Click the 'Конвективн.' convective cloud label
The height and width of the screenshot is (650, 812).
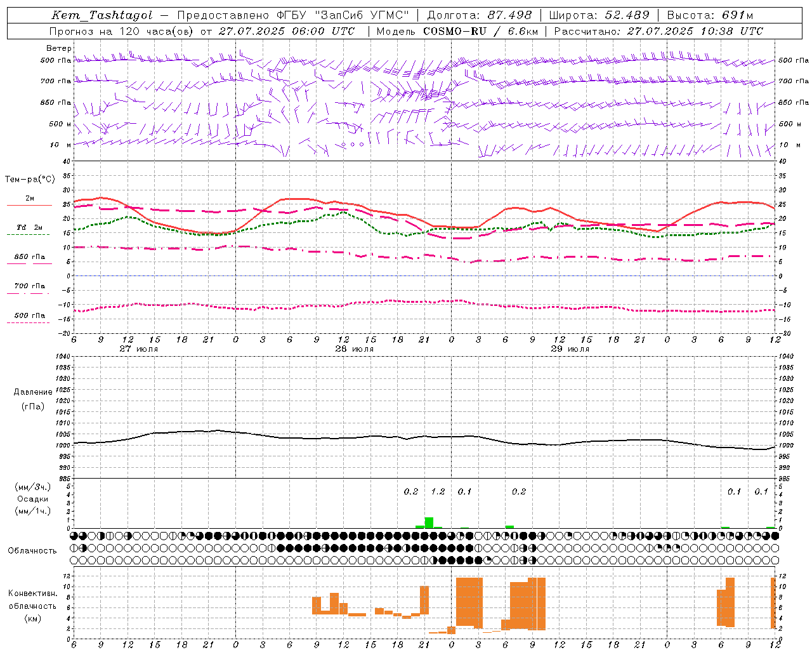(x=32, y=594)
